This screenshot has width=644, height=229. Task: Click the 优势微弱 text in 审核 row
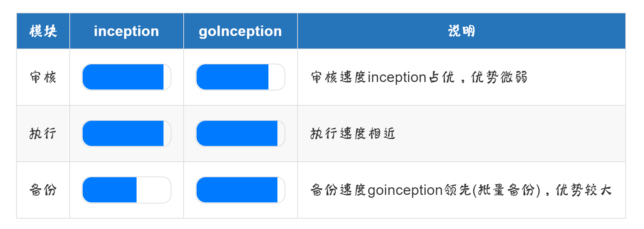pos(499,77)
